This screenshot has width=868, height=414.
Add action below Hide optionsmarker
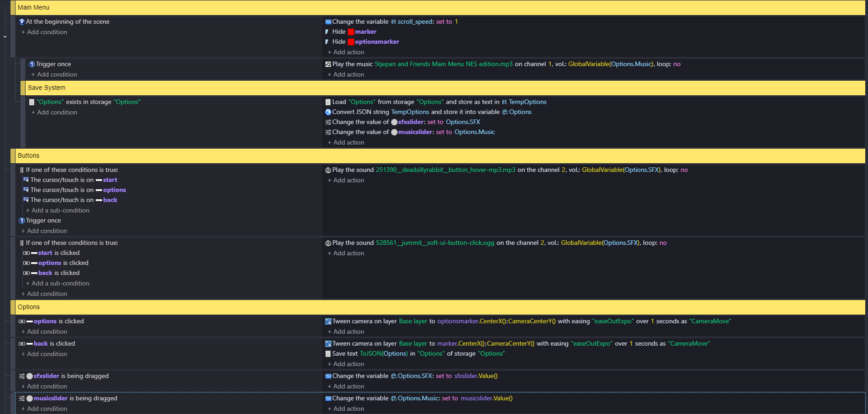346,52
